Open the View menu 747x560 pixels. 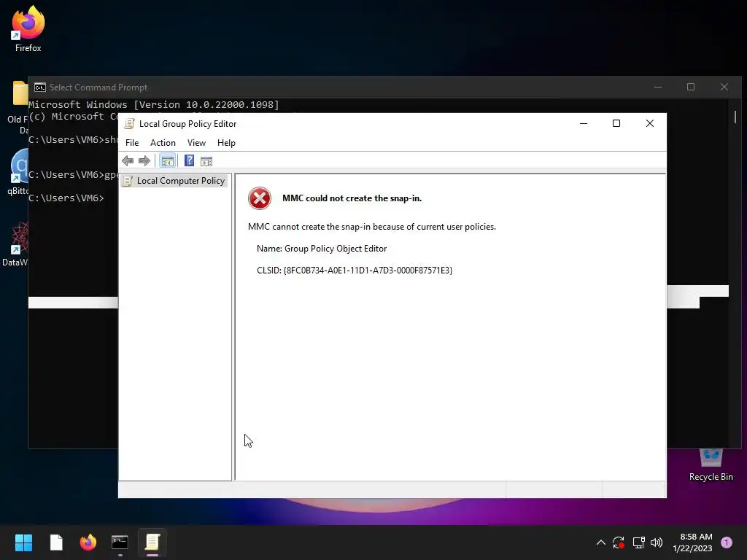pyautogui.click(x=196, y=143)
